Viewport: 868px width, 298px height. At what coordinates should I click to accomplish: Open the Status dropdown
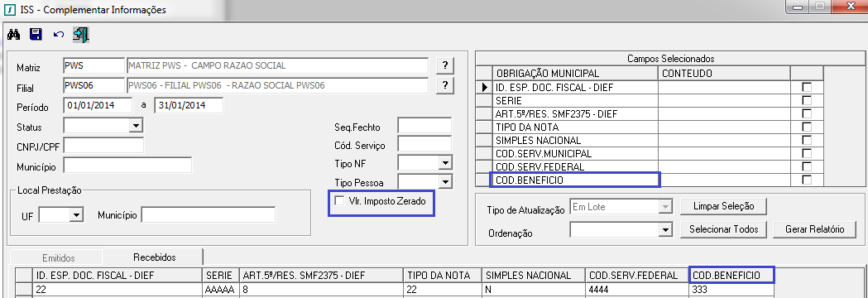[136, 127]
